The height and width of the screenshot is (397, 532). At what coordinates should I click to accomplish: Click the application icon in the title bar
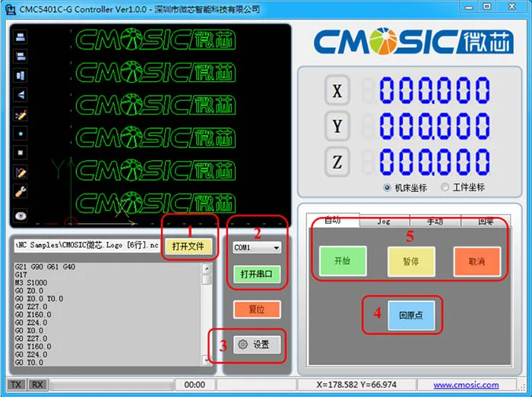[11, 9]
